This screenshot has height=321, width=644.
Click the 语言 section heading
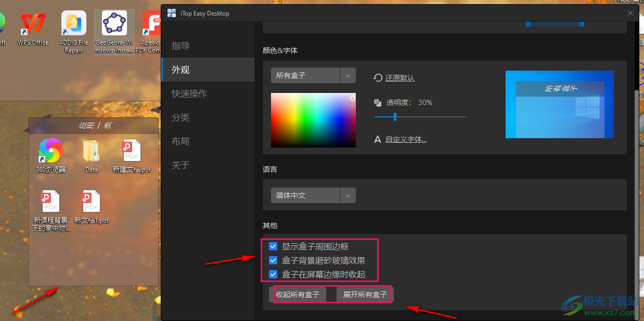(x=270, y=169)
